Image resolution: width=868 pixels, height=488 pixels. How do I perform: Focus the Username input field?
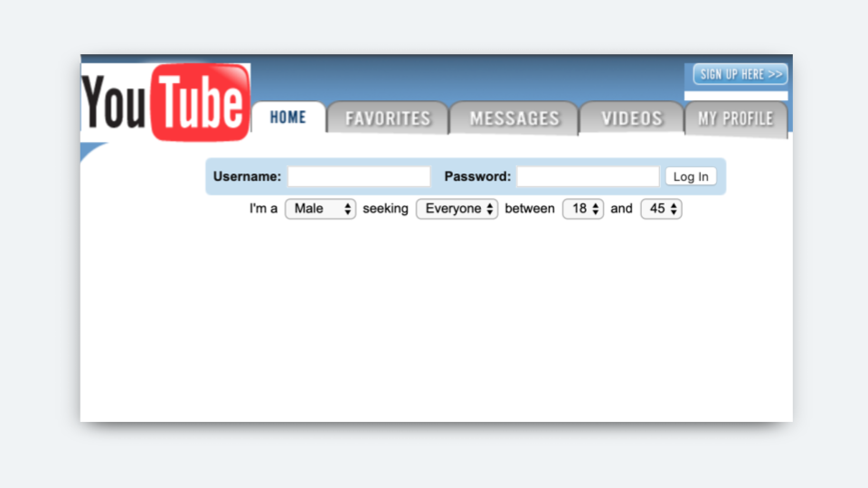pyautogui.click(x=359, y=176)
